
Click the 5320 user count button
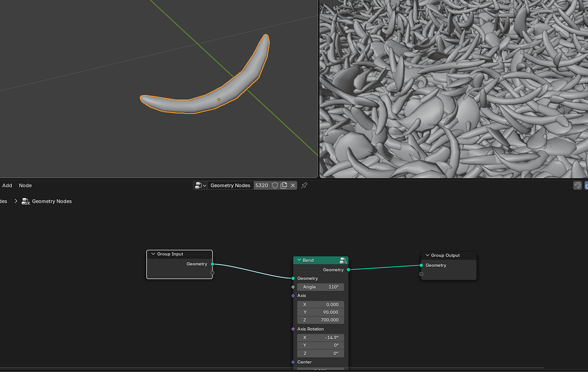[x=261, y=185]
